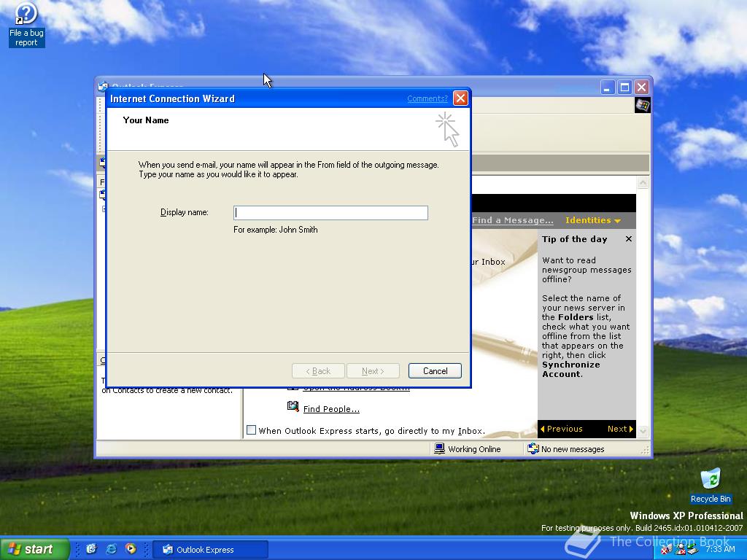Launch Windows Media Player from quick launch
The height and width of the screenshot is (560, 747).
[x=131, y=549]
